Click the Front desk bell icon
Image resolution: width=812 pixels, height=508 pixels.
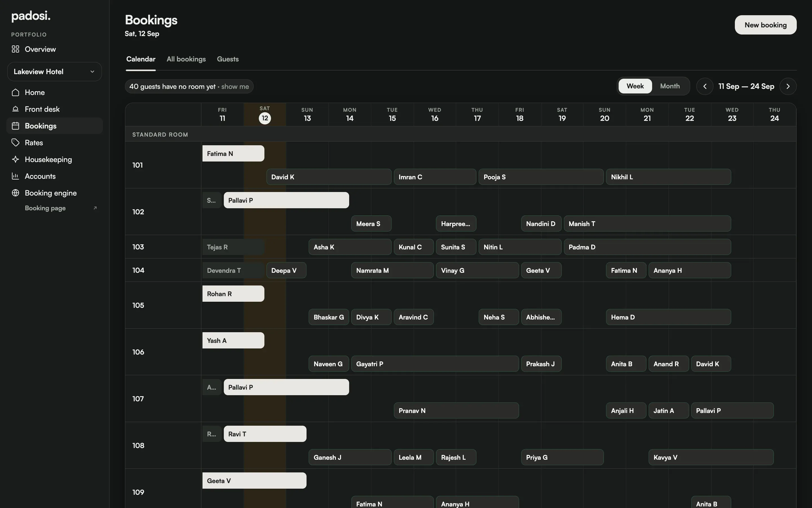click(x=16, y=109)
